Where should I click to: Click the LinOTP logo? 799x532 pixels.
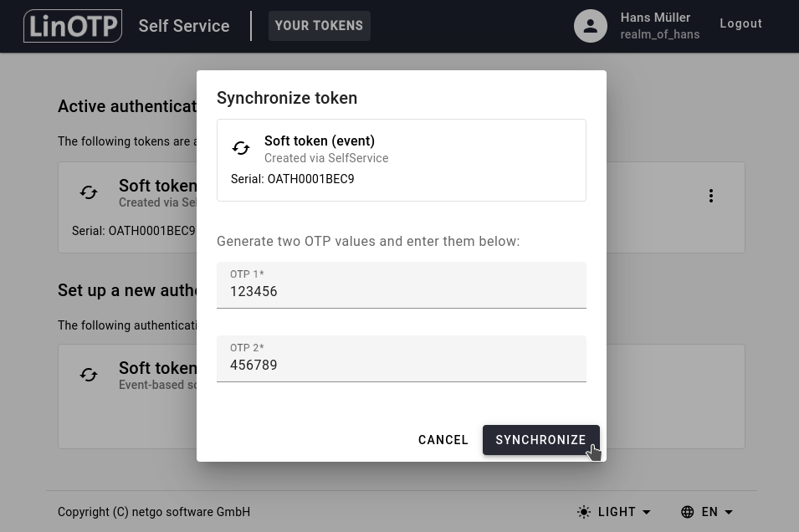pyautogui.click(x=73, y=26)
